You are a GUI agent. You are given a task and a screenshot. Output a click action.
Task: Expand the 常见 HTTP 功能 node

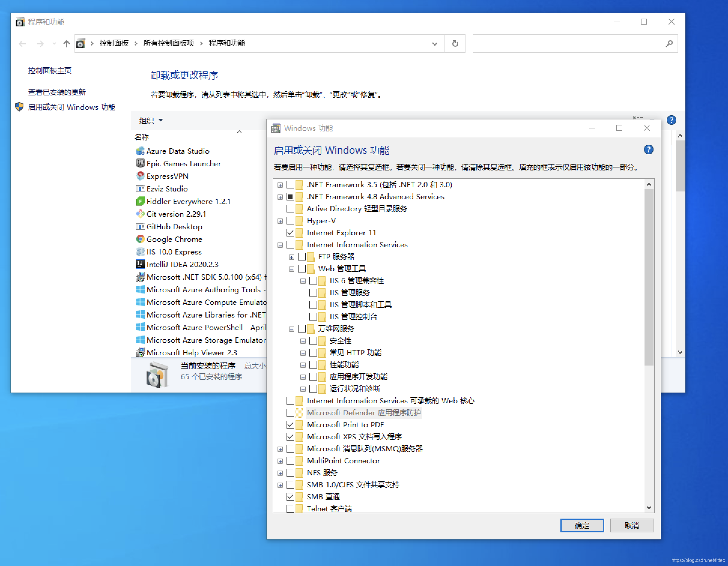click(303, 353)
